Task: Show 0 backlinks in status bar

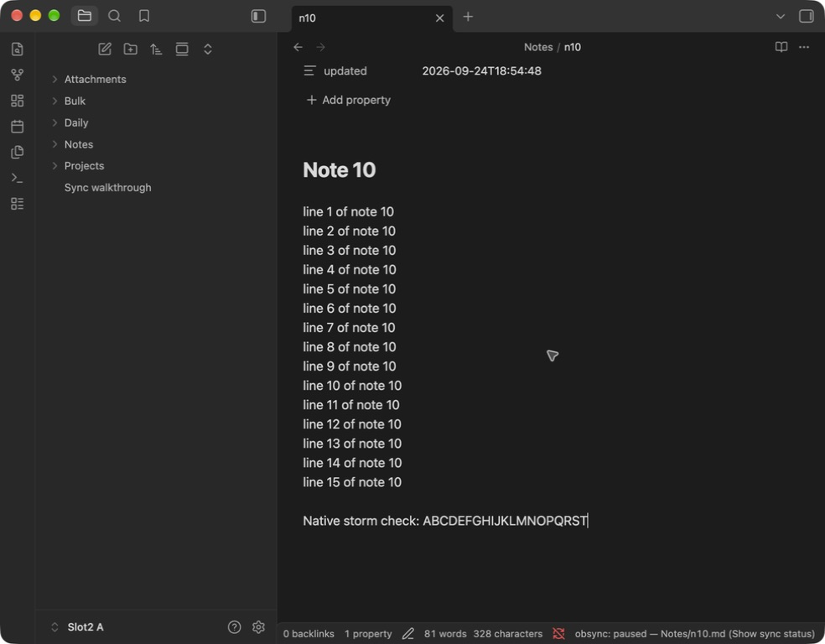Action: point(309,634)
